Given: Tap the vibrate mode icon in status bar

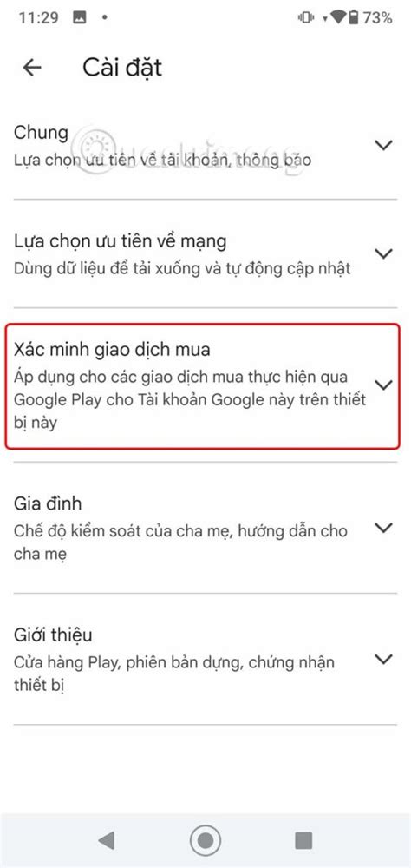Looking at the screenshot, I should pyautogui.click(x=306, y=17).
